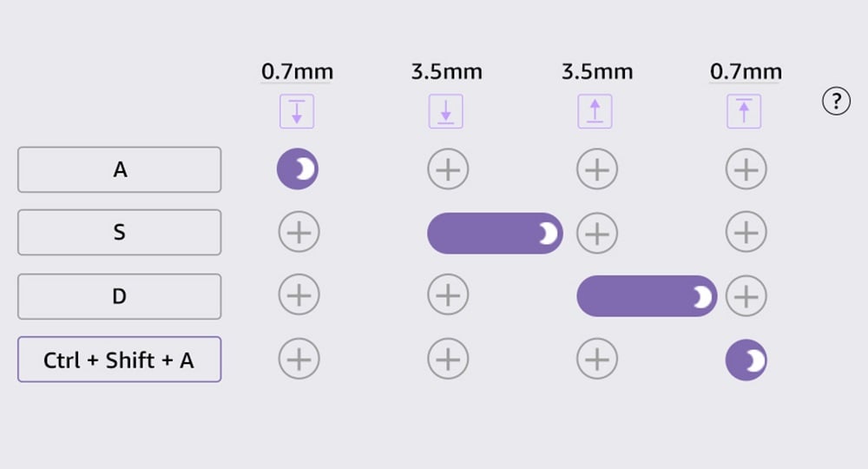Toggle the Ctrl + Shift + A binding at the last 0.7mm
868x469 pixels.
pos(746,360)
